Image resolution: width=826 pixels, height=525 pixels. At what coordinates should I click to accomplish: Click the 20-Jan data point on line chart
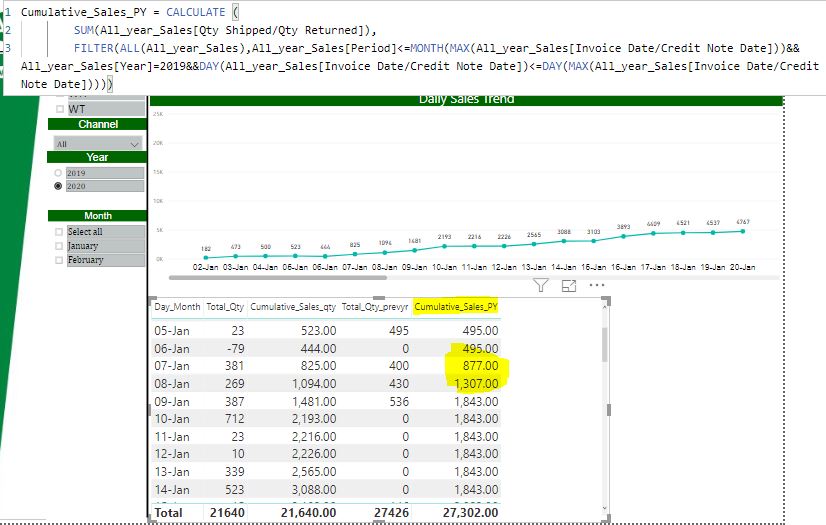coord(743,231)
